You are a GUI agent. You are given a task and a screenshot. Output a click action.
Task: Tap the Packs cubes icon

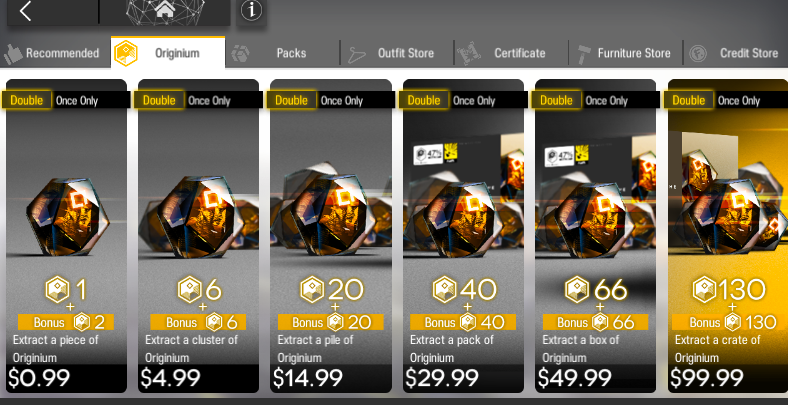tap(241, 54)
